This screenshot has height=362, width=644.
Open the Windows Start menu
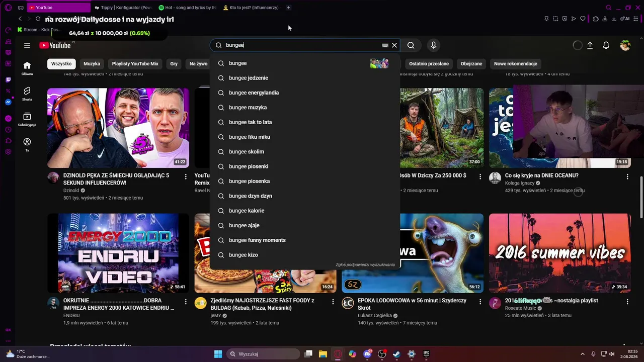pos(218,354)
